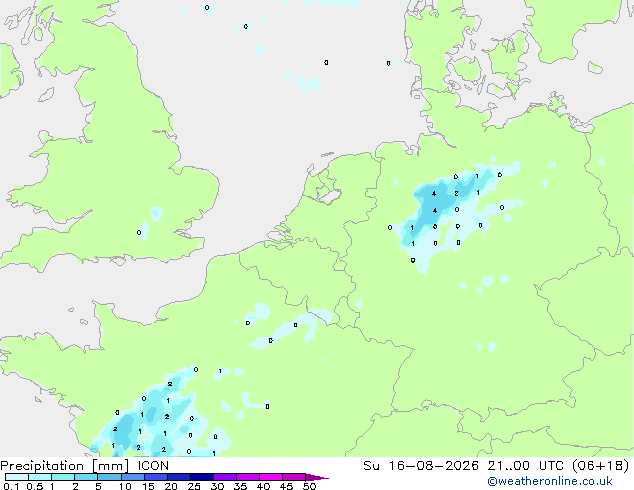Viewport: 634px width, 490px height.
Task: Select the legend swatch between 2 and 5
Action: coord(86,477)
